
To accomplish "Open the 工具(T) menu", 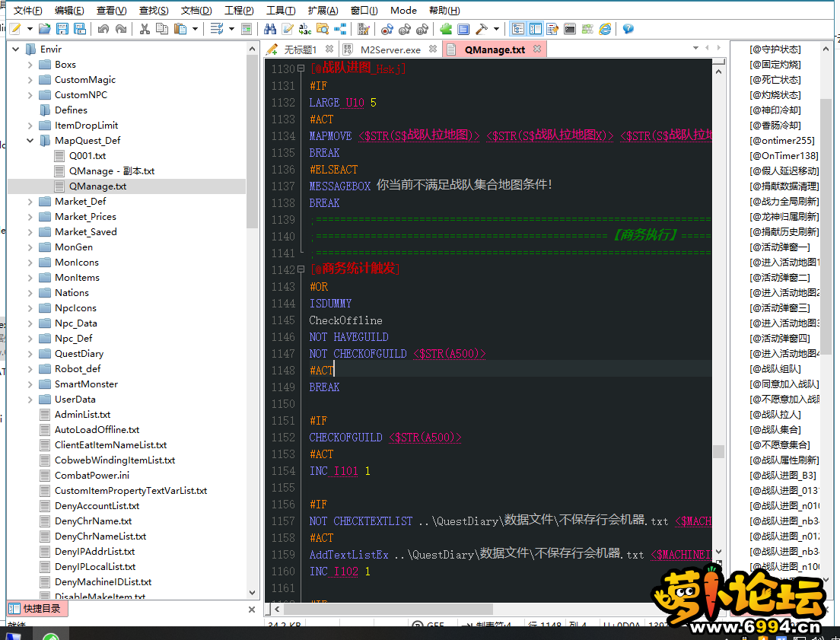I will coord(281,10).
